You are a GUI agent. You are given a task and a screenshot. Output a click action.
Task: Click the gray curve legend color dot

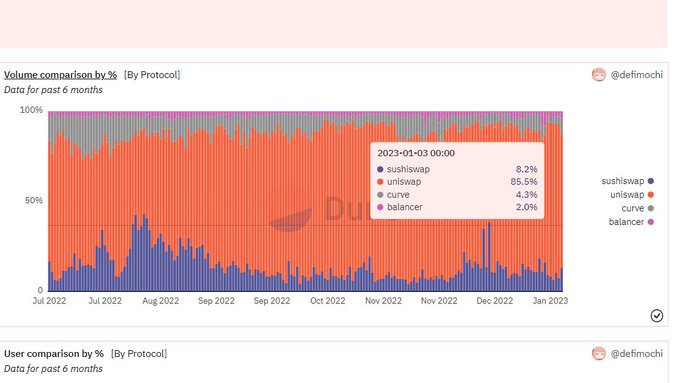651,208
